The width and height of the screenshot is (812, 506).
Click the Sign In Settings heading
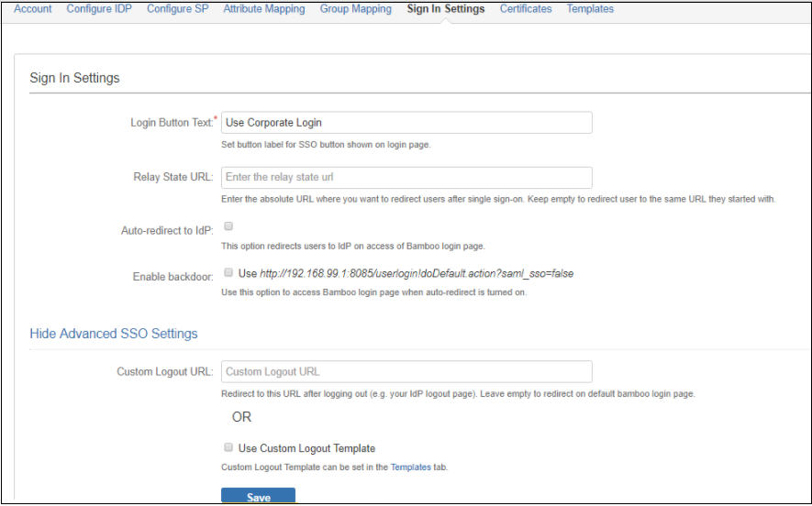[74, 78]
